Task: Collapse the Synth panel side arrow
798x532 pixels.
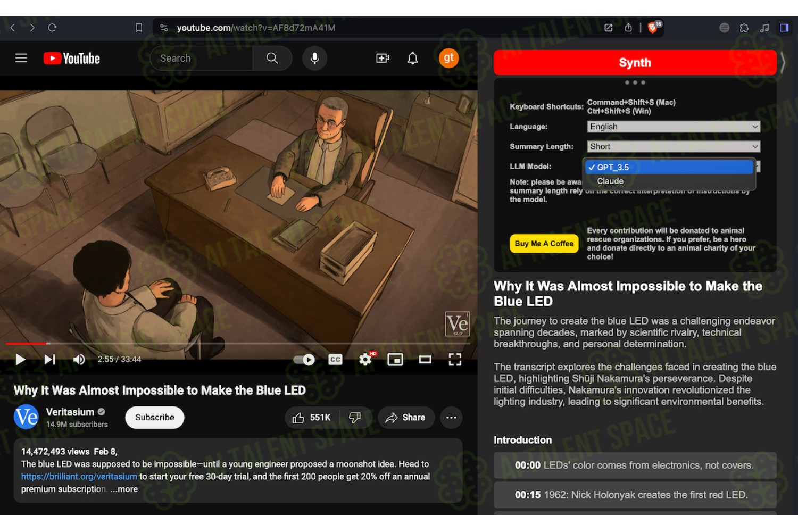Action: click(783, 63)
